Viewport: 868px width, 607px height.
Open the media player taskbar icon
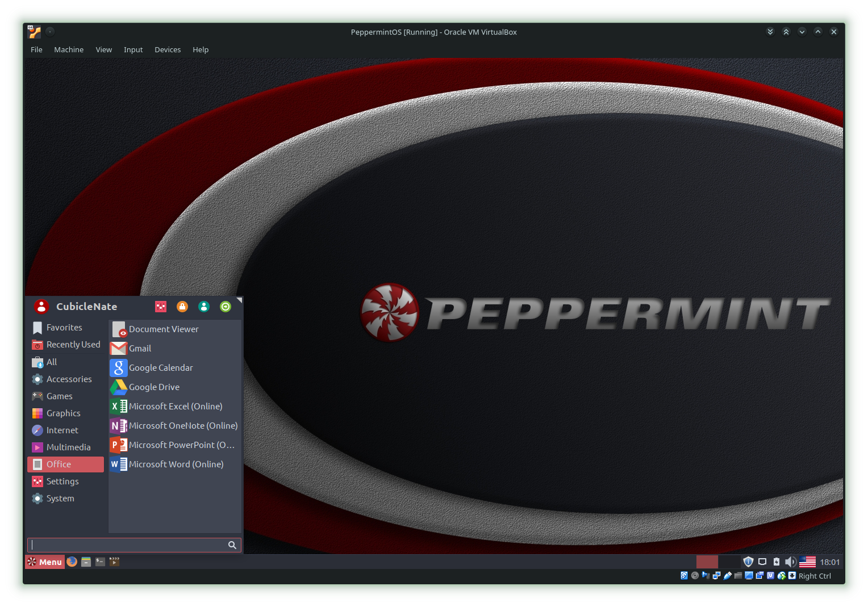(114, 562)
